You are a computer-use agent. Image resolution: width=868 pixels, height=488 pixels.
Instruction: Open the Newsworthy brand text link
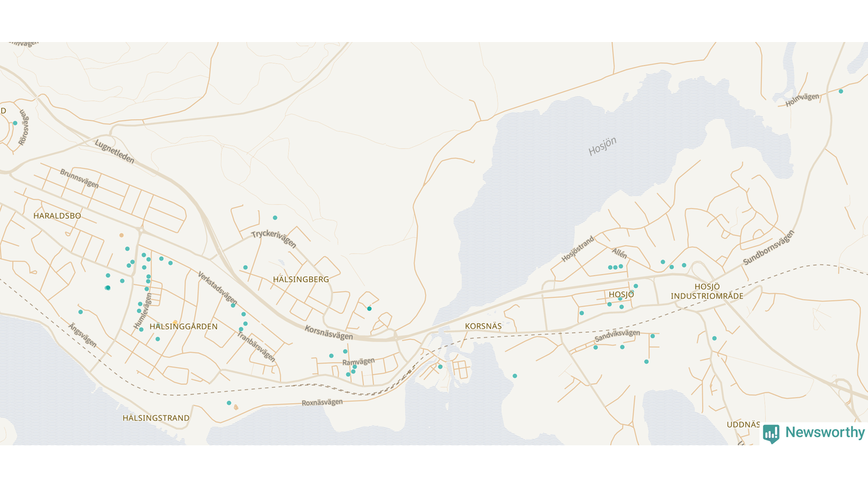click(x=825, y=432)
